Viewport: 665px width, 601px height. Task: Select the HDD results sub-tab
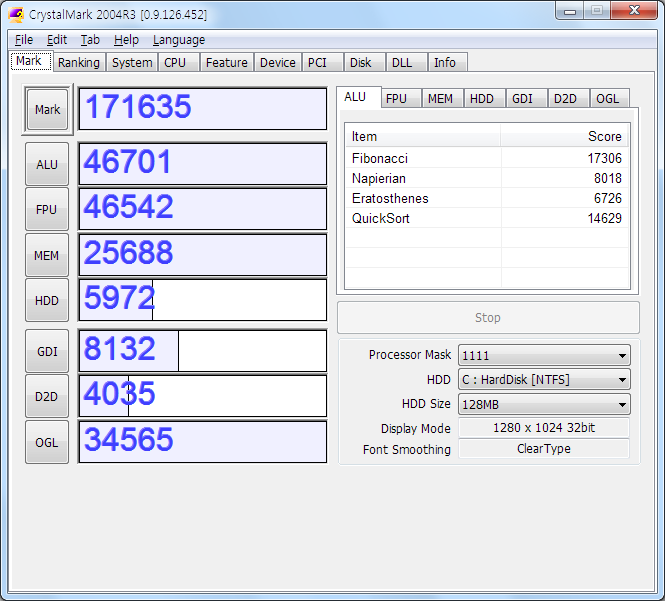[x=483, y=98]
